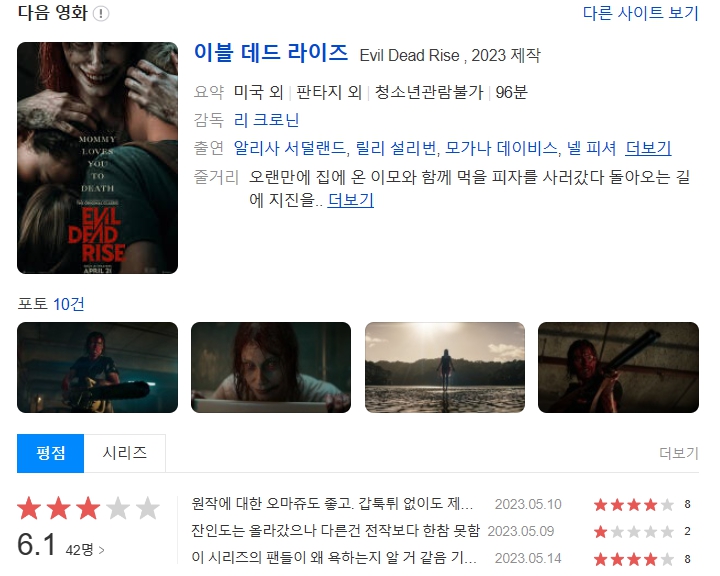The width and height of the screenshot is (720, 576).
Task: Open the 다른 사이트 보기 link
Action: [641, 13]
